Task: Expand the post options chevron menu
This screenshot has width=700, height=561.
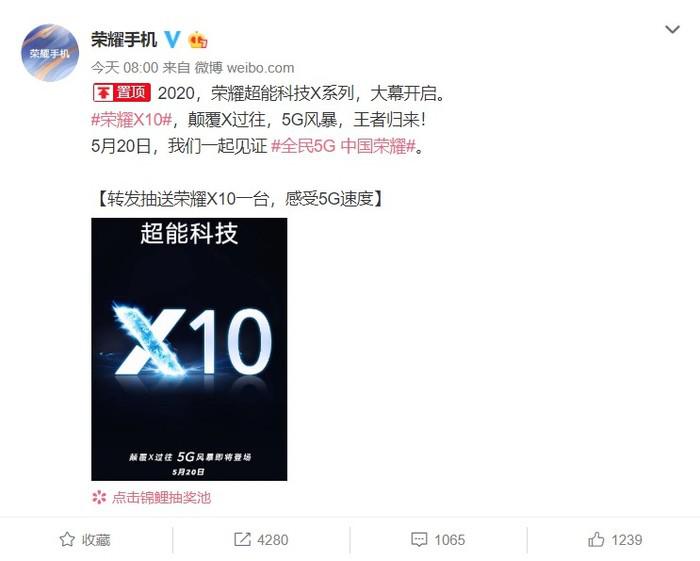Action: click(672, 30)
